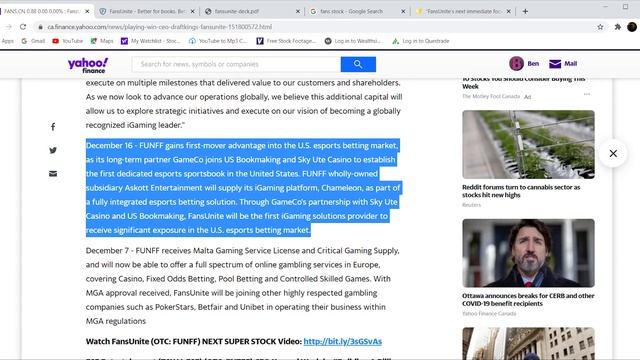Image resolution: width=640 pixels, height=360 pixels.
Task: Open the bit.ly/3sGSvAs video link
Action: pyautogui.click(x=342, y=341)
